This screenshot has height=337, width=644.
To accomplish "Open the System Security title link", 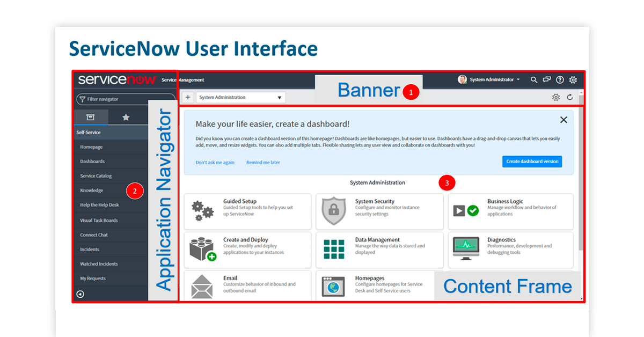I will click(x=375, y=202).
